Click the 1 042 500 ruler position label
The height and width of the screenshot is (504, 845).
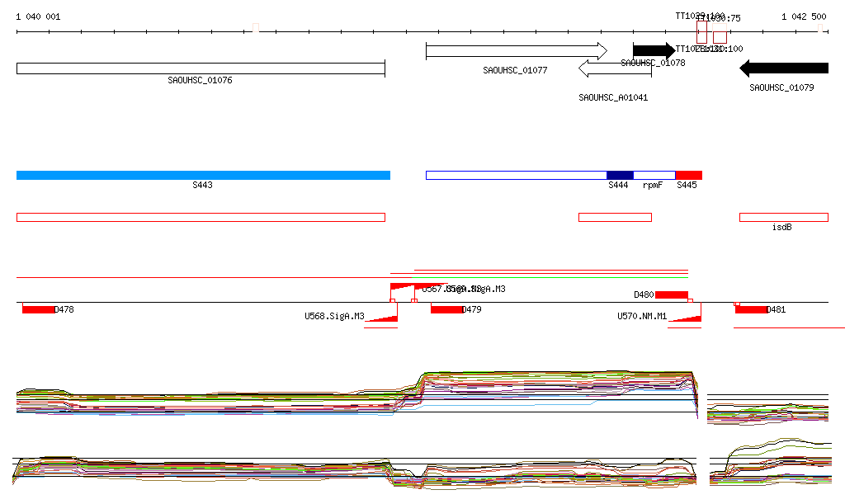tap(804, 16)
